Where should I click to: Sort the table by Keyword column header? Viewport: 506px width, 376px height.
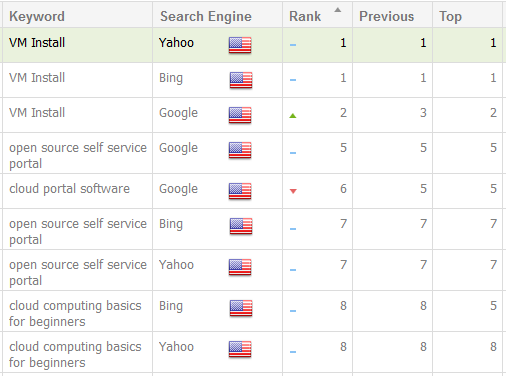point(37,16)
